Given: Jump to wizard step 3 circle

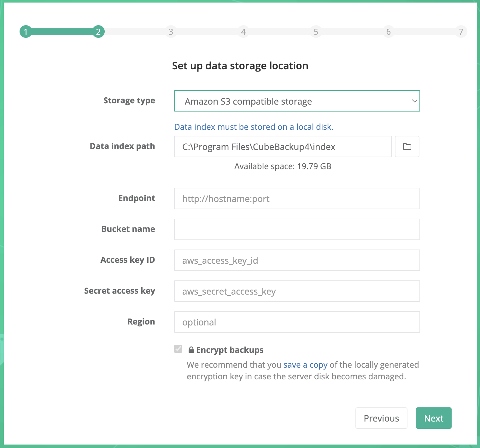Looking at the screenshot, I should [x=171, y=32].
